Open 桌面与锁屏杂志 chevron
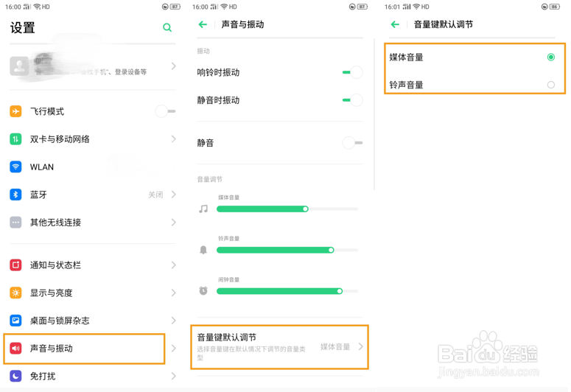 (174, 321)
